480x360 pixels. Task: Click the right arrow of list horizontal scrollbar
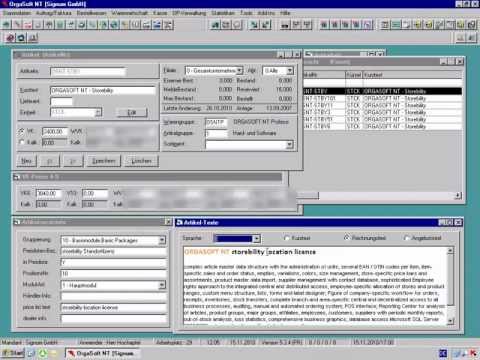point(458,195)
